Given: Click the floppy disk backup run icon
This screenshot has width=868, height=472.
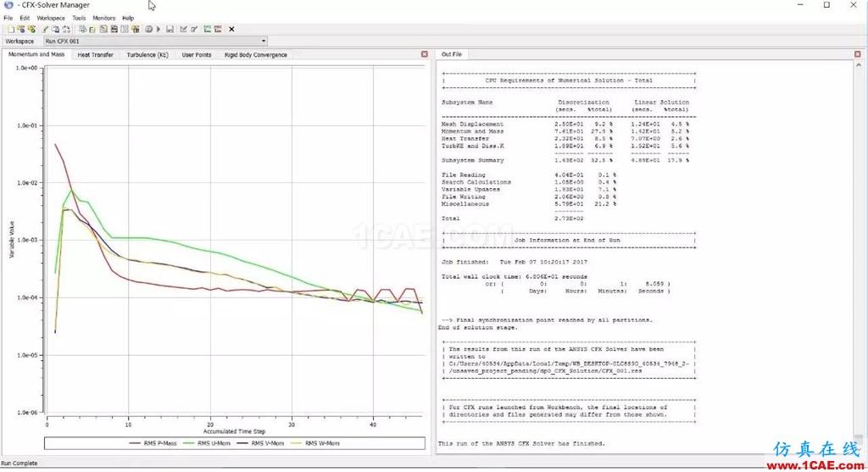Looking at the screenshot, I should pos(170,29).
